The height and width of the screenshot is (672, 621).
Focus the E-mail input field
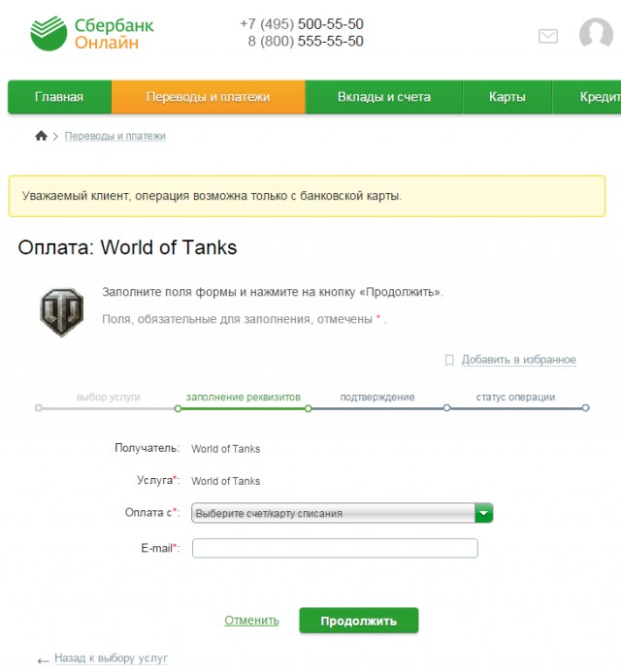pyautogui.click(x=335, y=548)
